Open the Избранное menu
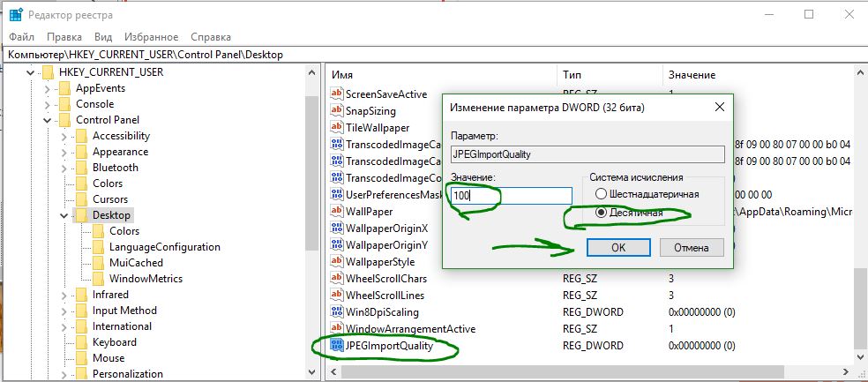This screenshot has height=382, width=868. click(151, 37)
